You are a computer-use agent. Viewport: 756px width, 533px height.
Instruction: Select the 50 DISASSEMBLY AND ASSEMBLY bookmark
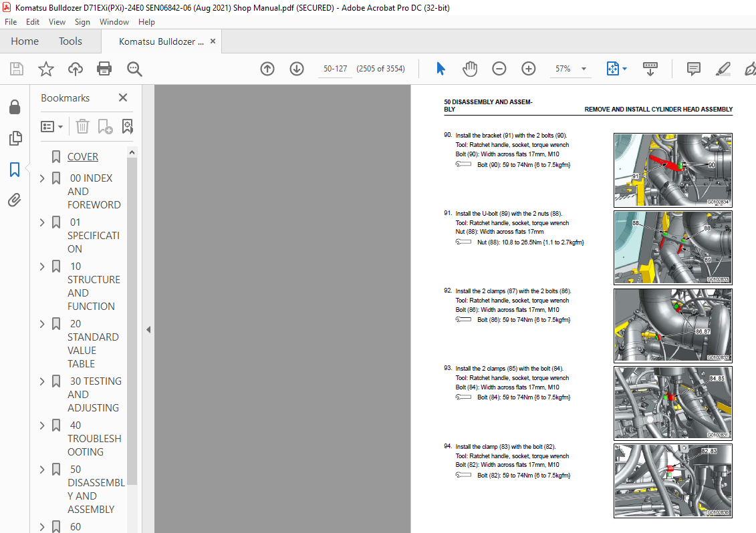pos(96,489)
